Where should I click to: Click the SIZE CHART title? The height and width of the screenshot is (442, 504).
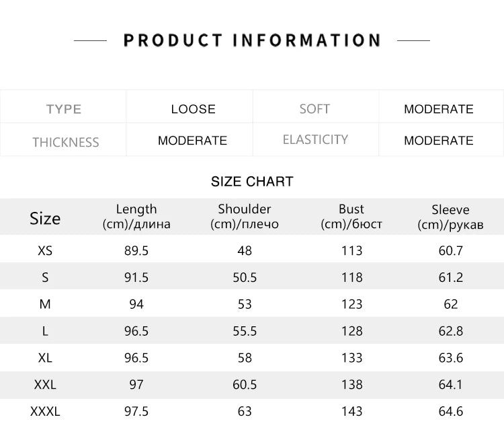coord(252,182)
